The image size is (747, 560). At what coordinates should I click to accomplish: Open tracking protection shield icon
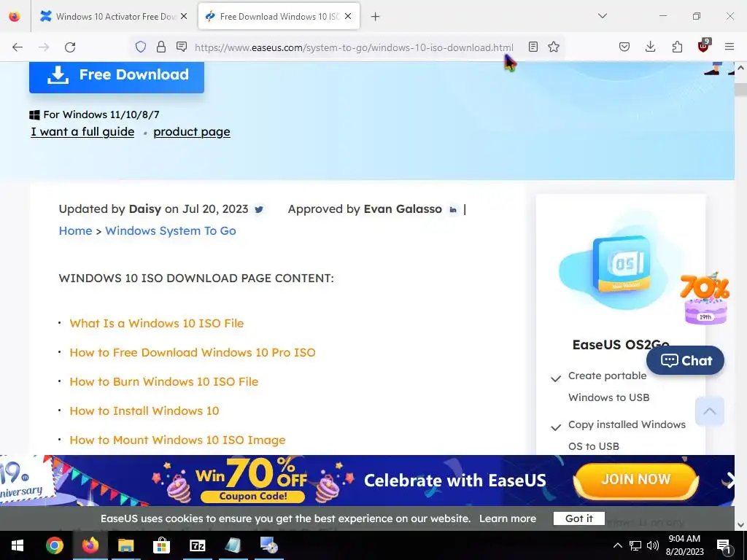pos(141,47)
